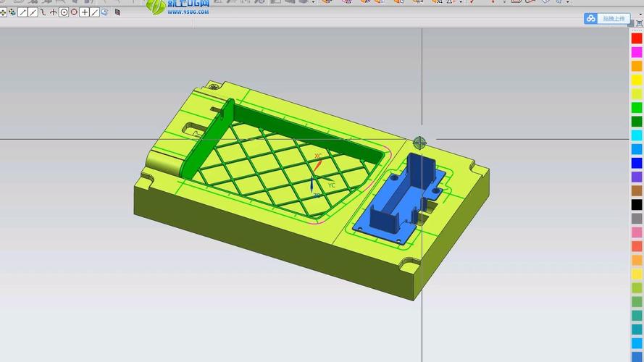Expand the toolbar options arrow at far right
This screenshot has width=644, height=362.
coord(639,13)
